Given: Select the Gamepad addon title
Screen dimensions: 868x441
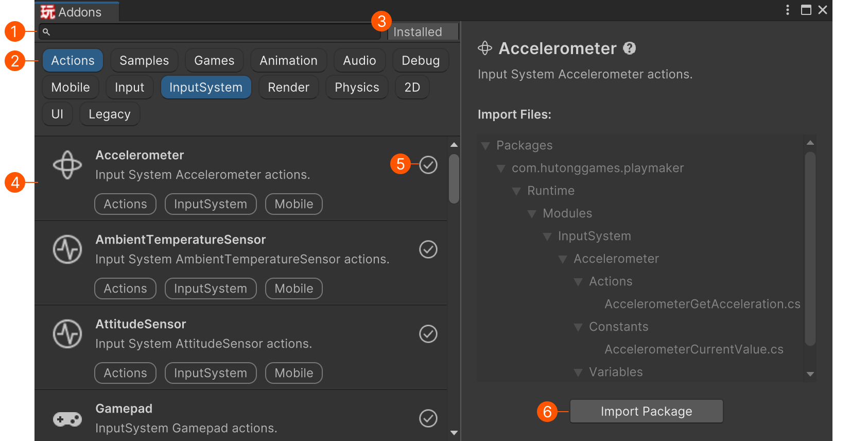Looking at the screenshot, I should pyautogui.click(x=124, y=409).
